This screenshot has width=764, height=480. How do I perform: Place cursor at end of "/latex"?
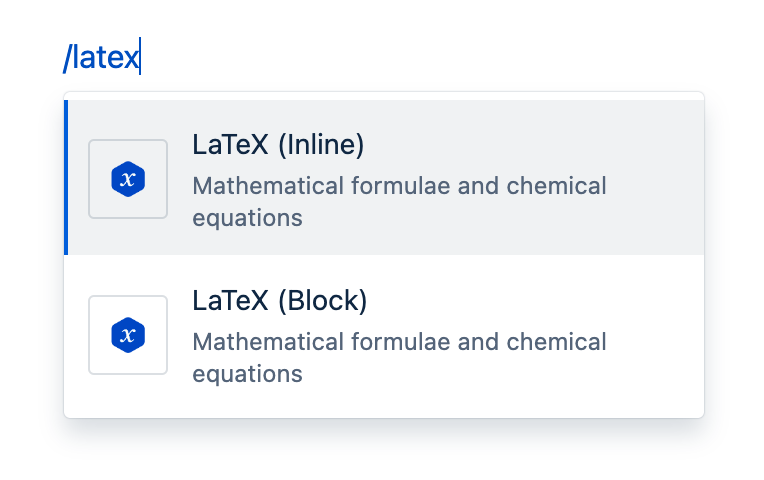click(140, 58)
